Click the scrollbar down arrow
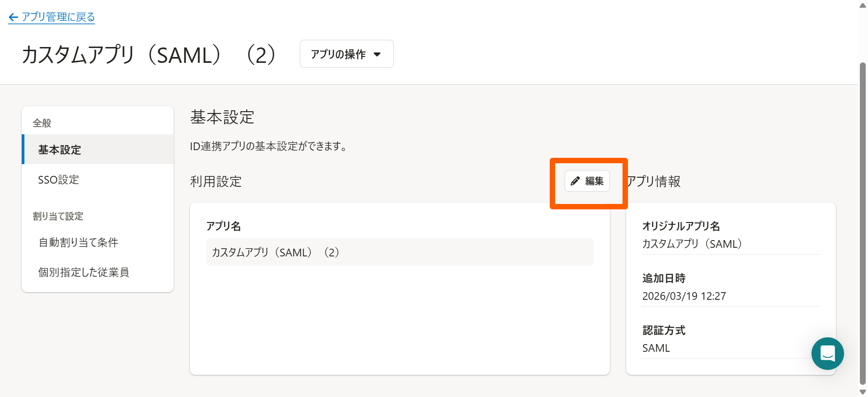Screen dimensions: 868x397 [x=863, y=392]
